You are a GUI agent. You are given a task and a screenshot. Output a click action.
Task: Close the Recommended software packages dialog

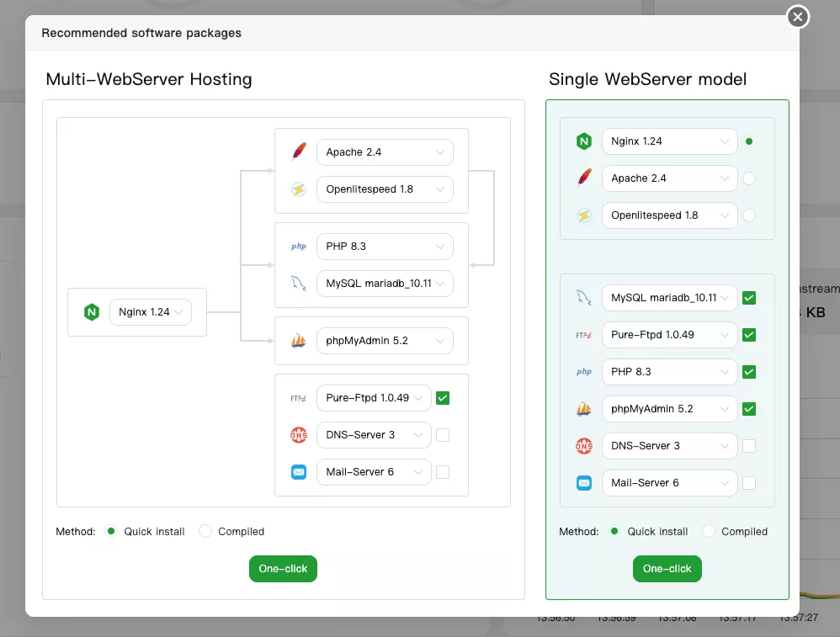pyautogui.click(x=797, y=17)
